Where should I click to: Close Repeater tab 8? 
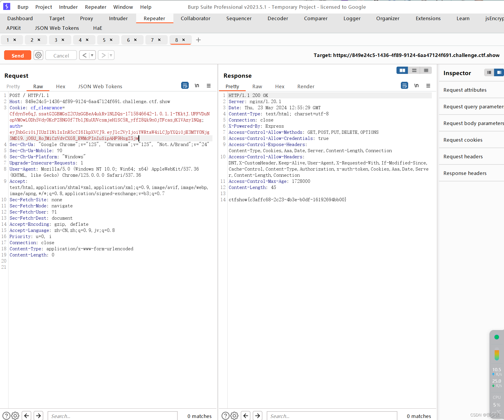(x=183, y=40)
